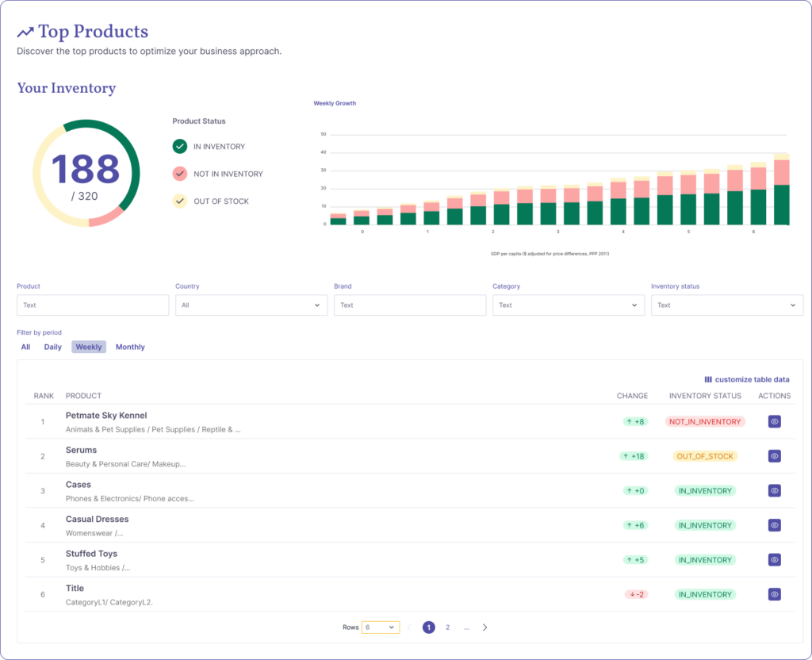Click the customize table data link
Screen dimensions: 812x660
pyautogui.click(x=747, y=380)
